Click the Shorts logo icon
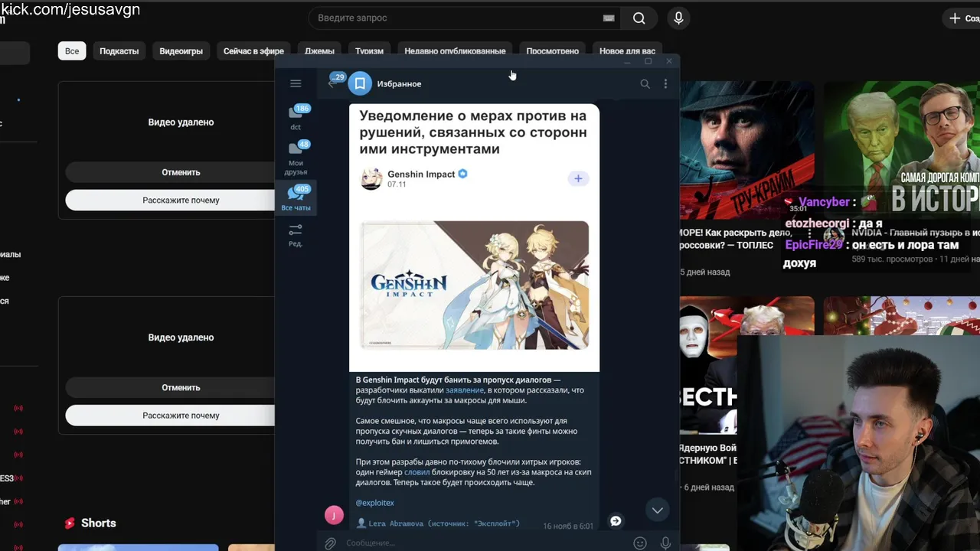Screen dimensions: 980x551 click(70, 523)
